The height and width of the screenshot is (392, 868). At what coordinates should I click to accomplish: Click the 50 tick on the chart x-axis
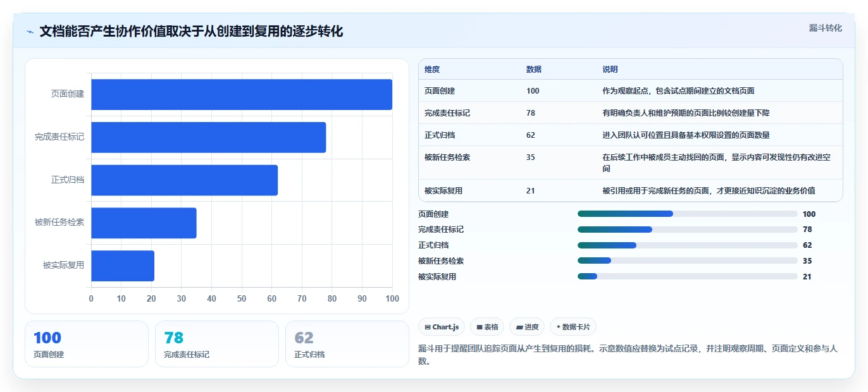(x=242, y=298)
